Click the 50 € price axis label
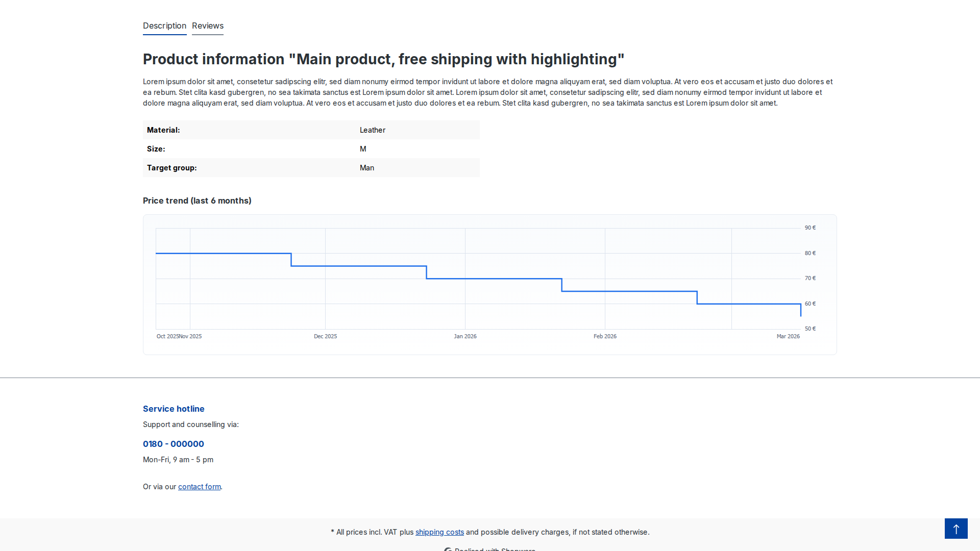Image resolution: width=980 pixels, height=551 pixels. tap(810, 329)
